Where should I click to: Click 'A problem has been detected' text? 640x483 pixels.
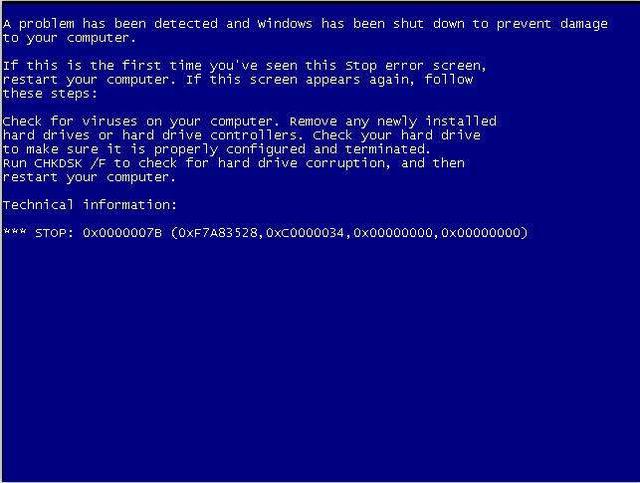point(110,24)
